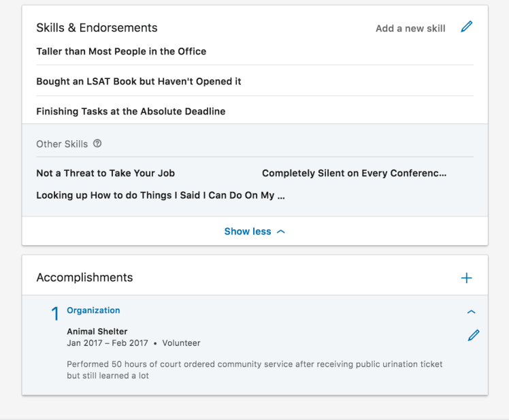Open the Completely Silent on Every Conference skill
Viewport: 509px width, 420px height.
[354, 174]
